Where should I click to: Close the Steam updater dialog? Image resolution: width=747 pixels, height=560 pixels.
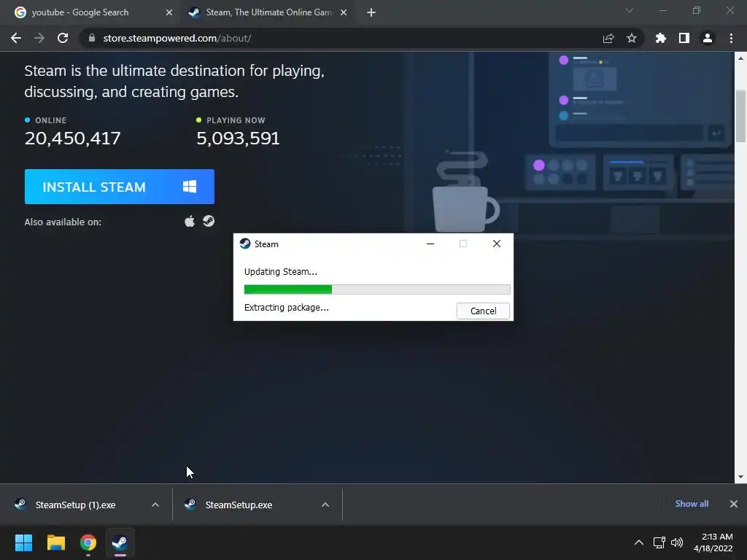tap(496, 244)
